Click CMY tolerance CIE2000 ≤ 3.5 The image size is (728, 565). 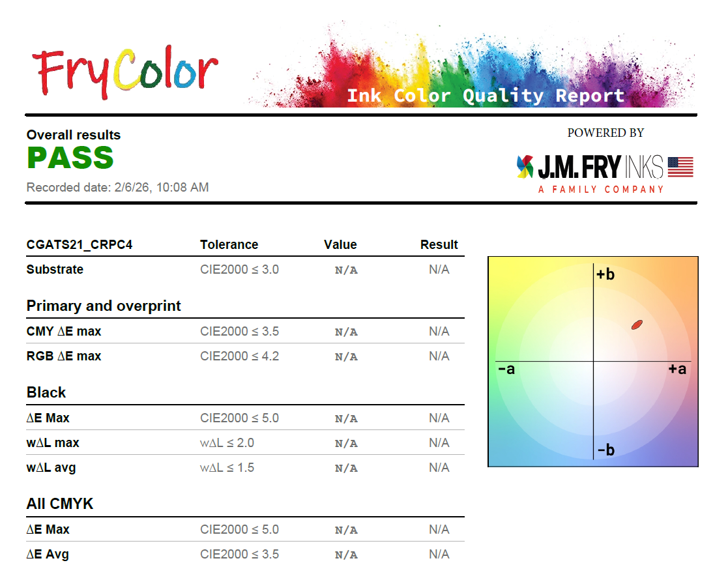pos(239,332)
